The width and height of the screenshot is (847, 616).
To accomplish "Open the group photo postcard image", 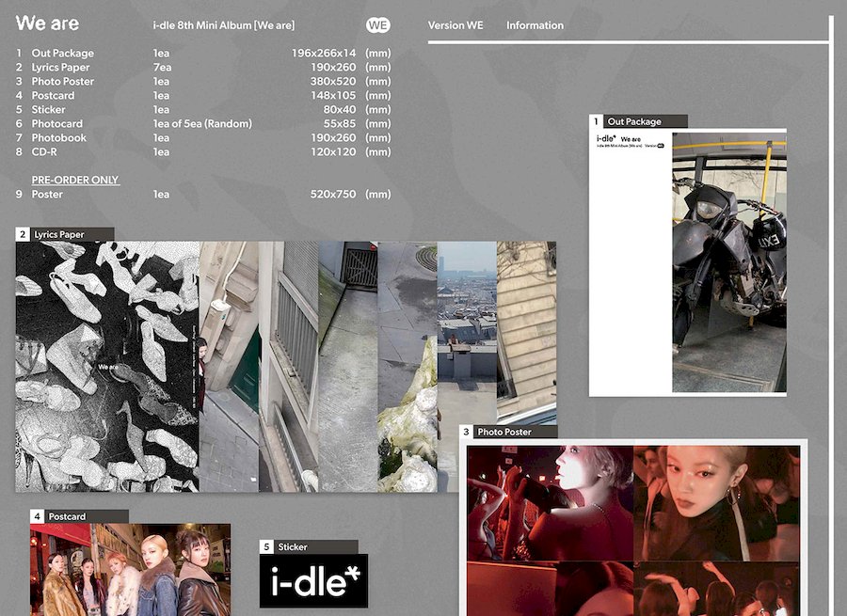I will (130, 569).
